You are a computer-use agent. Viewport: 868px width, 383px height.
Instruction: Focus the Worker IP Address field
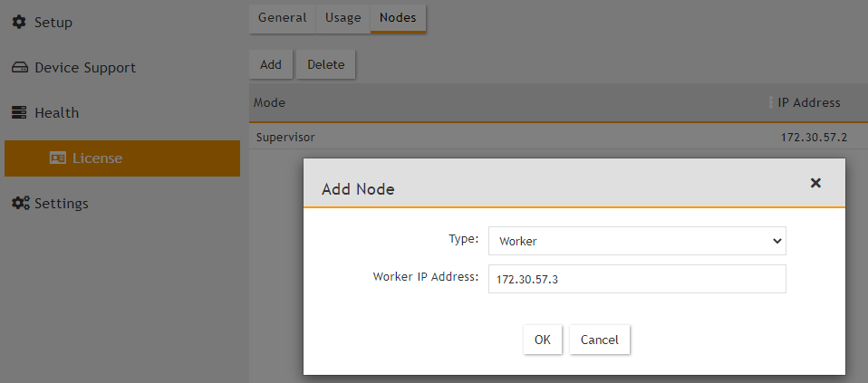(x=636, y=279)
